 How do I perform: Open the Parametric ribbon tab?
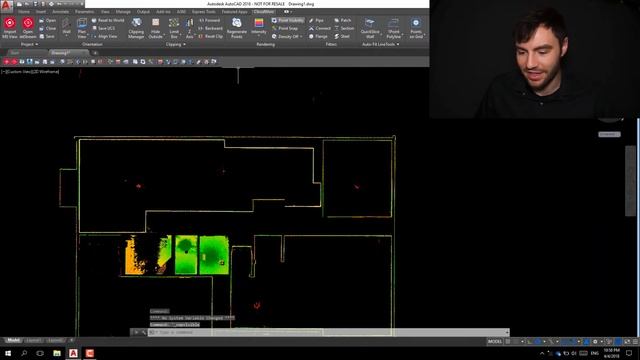[x=84, y=11]
